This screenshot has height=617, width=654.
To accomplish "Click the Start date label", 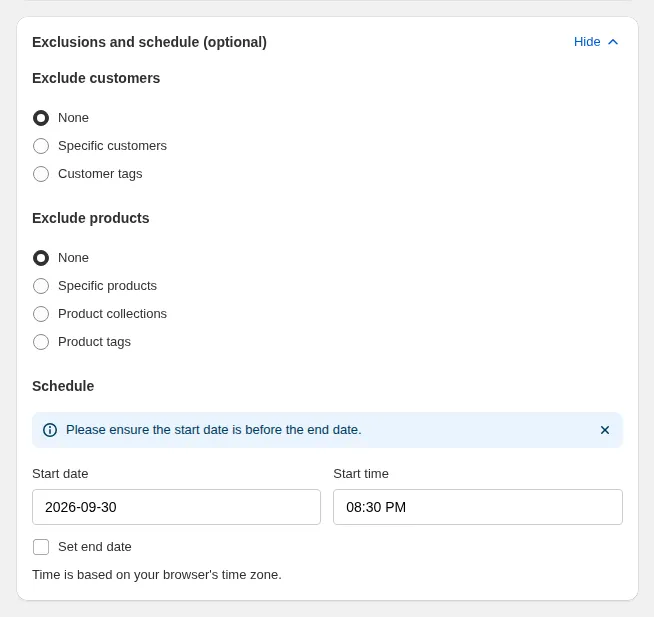I will (x=60, y=473).
